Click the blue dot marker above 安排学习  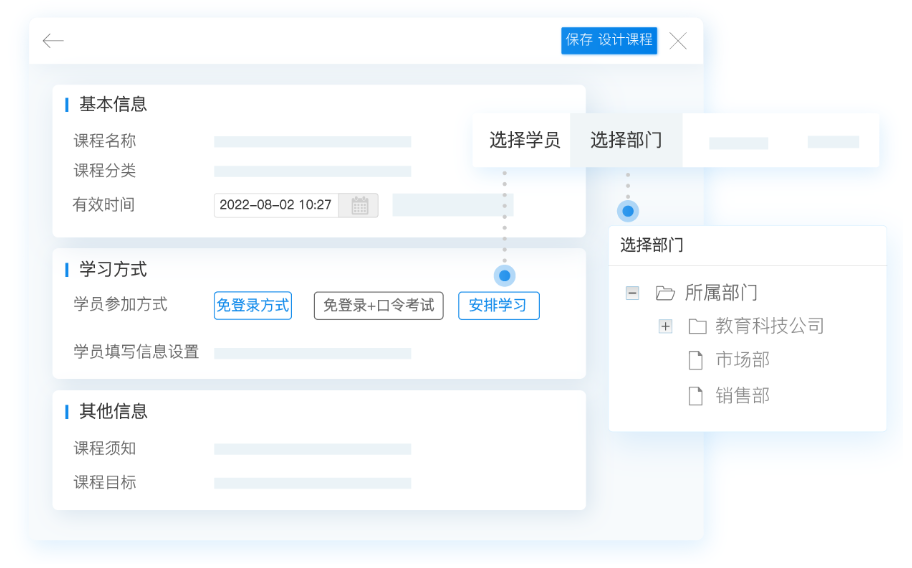[x=505, y=275]
